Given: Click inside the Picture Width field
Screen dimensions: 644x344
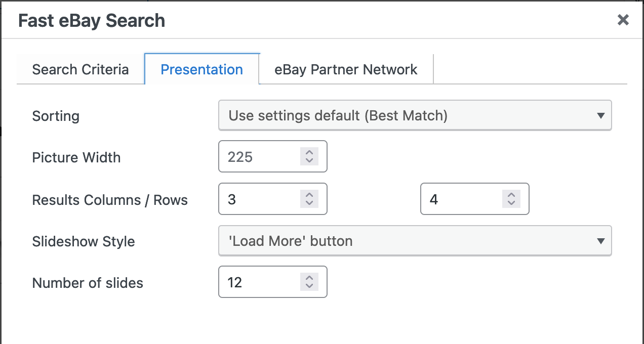Looking at the screenshot, I should [x=273, y=157].
